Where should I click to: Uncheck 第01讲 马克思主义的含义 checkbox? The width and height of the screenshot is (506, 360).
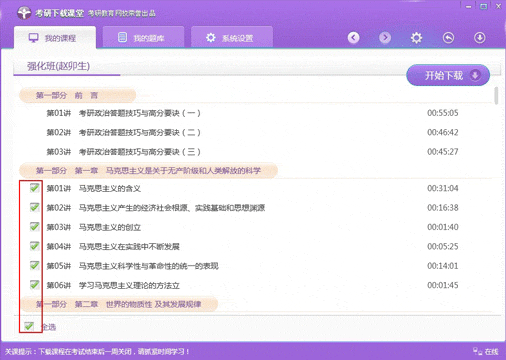[34, 188]
